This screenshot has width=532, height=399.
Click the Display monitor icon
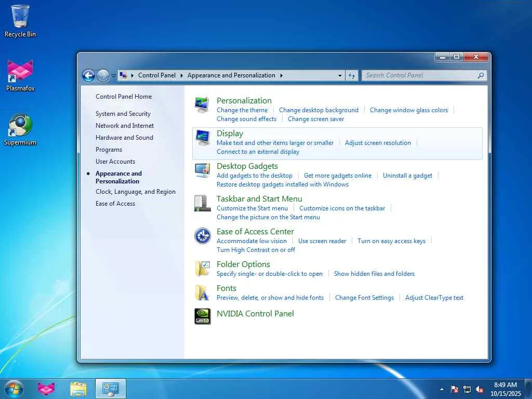tap(202, 137)
